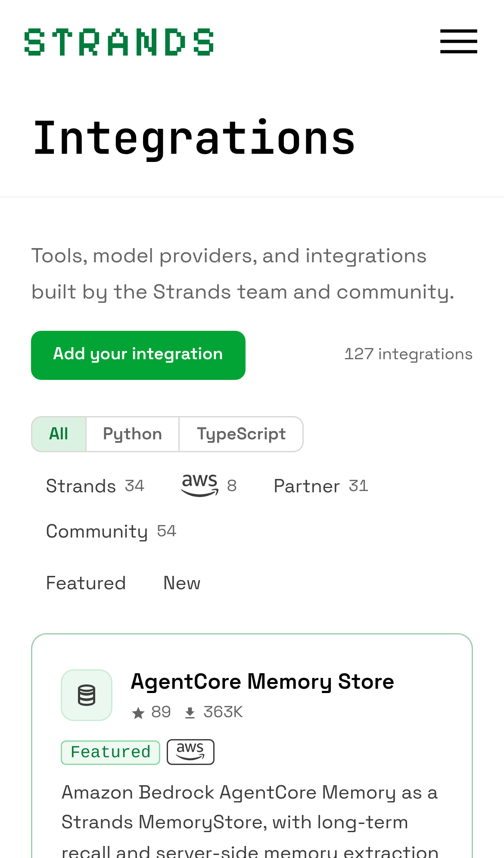The image size is (504, 858).
Task: Click the AWS badge on the AgentCore card
Action: (190, 752)
